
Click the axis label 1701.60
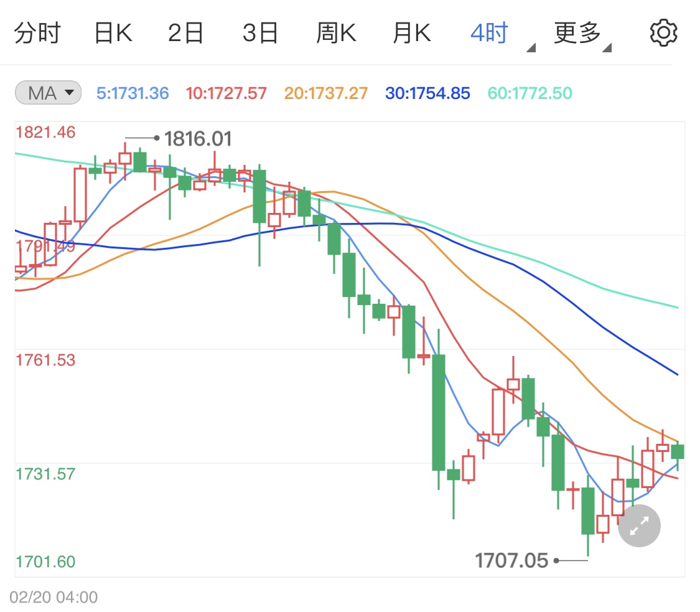(45, 562)
